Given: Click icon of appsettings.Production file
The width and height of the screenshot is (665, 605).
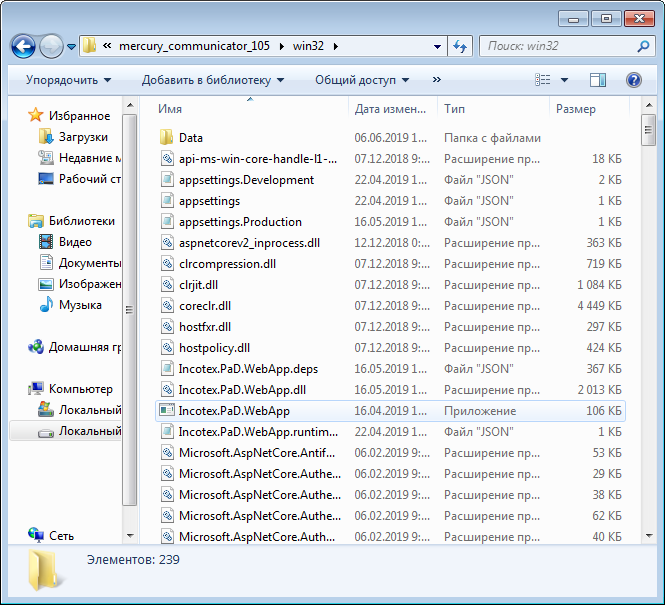Looking at the screenshot, I should pyautogui.click(x=167, y=222).
